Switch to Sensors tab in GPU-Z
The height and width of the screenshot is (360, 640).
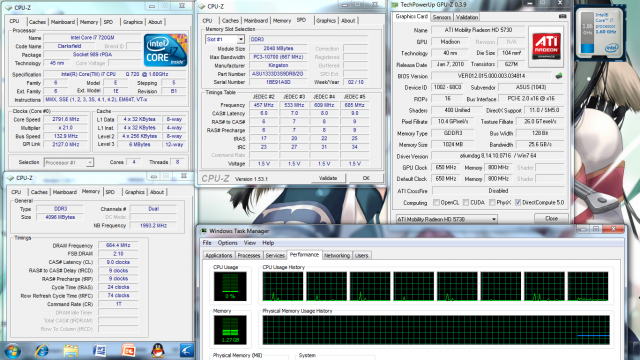click(x=442, y=17)
